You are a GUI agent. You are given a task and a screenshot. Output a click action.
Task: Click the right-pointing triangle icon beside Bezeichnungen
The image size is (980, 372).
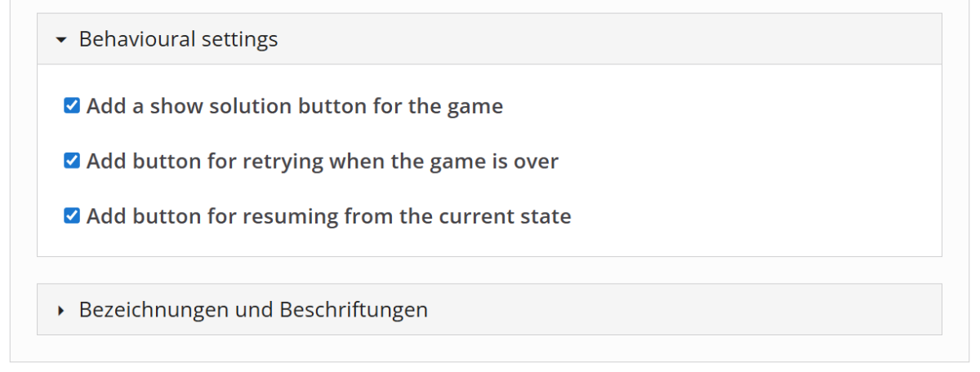(x=62, y=310)
